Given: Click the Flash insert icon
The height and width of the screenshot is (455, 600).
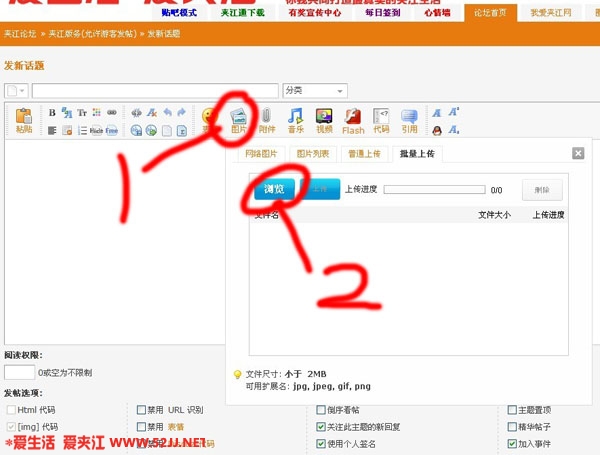Looking at the screenshot, I should 353,119.
